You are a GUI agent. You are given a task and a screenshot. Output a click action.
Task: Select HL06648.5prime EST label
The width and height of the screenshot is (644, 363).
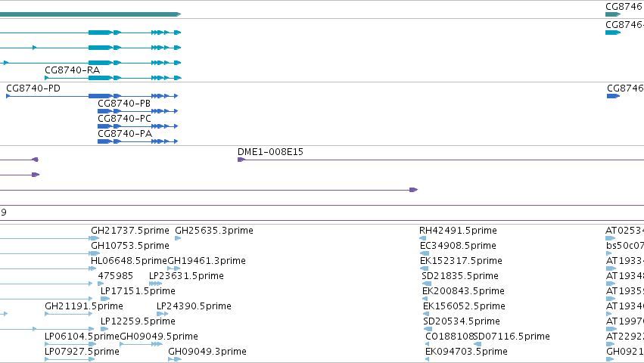click(x=129, y=261)
